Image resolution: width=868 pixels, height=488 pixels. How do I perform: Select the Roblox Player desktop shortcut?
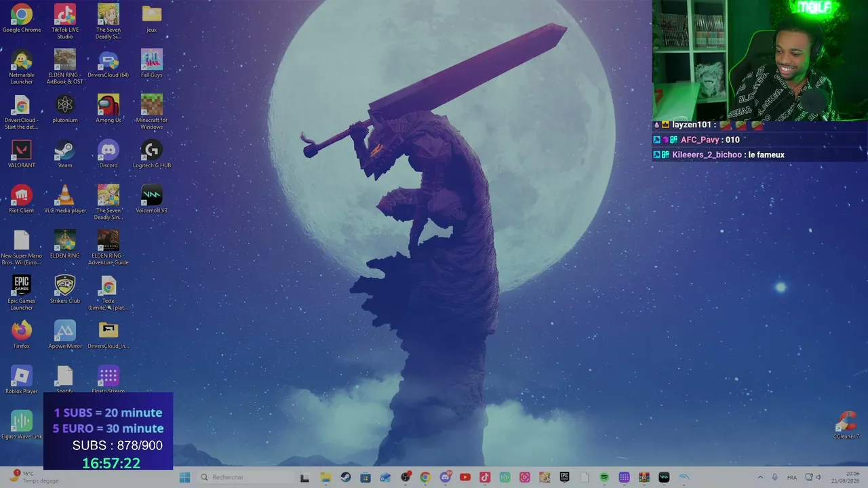coord(22,380)
